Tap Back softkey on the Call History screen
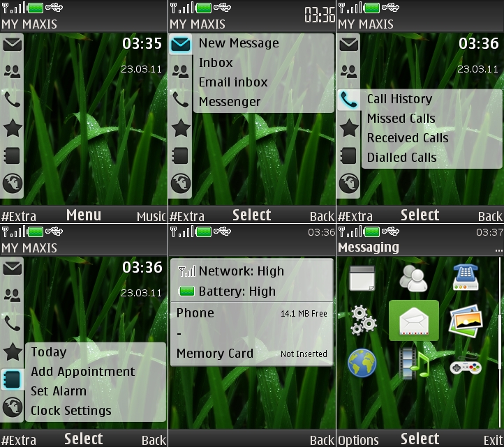The image size is (504, 447). tap(490, 216)
